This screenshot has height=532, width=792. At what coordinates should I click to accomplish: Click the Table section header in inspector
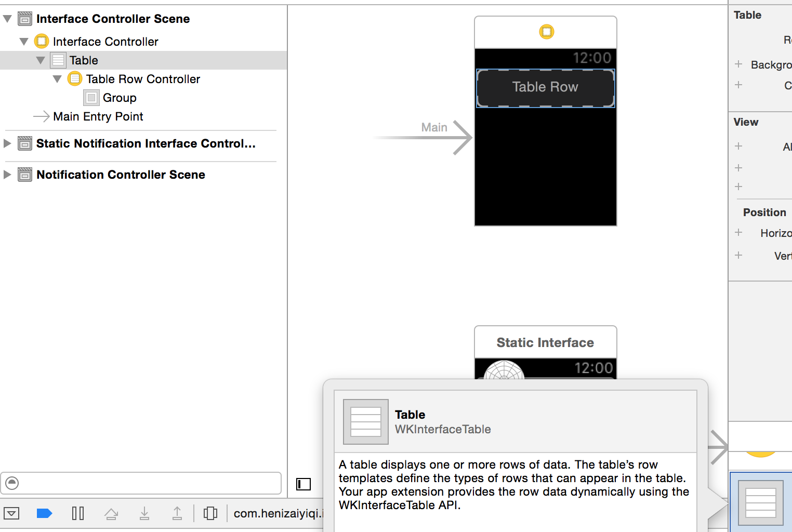tap(747, 15)
